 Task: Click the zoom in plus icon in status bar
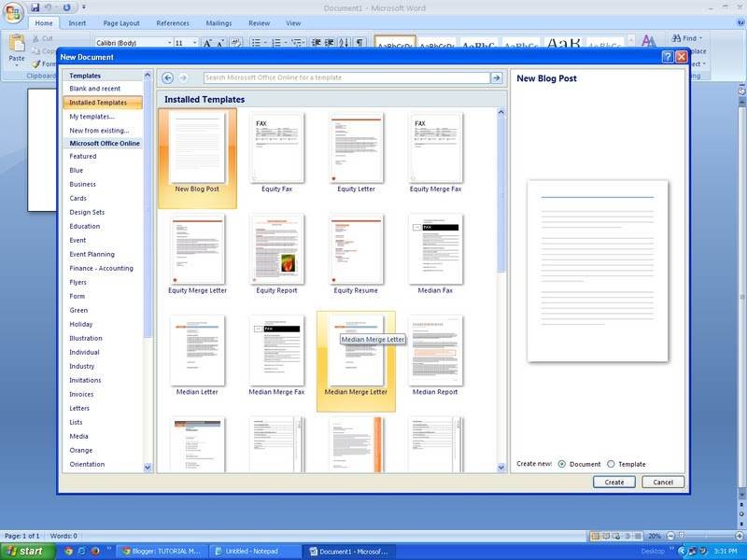[x=740, y=536]
